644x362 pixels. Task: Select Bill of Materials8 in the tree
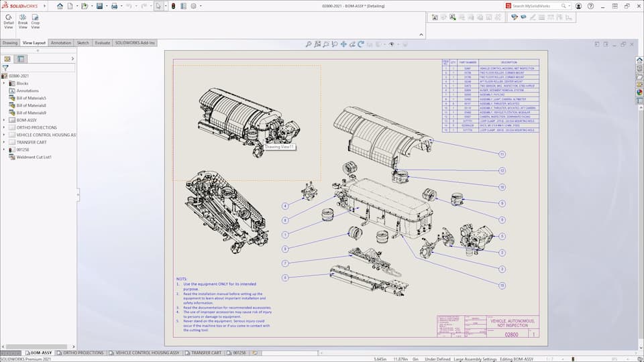click(x=31, y=105)
